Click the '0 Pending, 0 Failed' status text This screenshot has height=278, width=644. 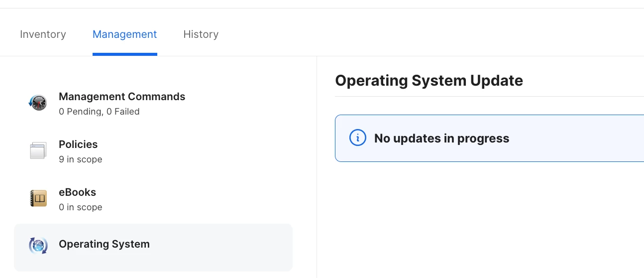99,112
